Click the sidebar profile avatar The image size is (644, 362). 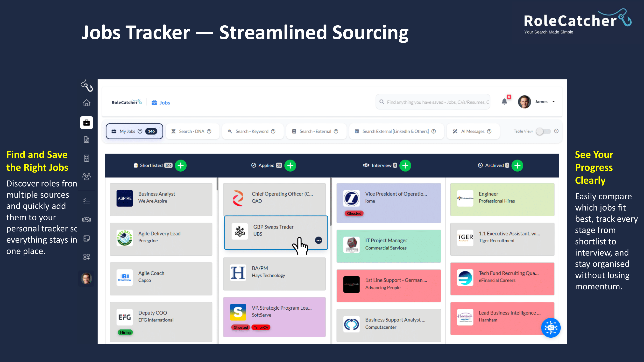point(86,278)
